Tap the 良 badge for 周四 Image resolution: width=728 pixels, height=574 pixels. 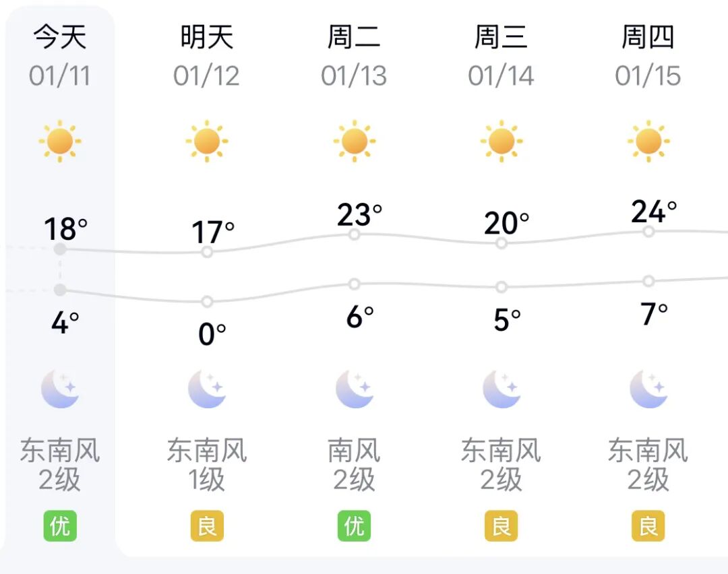648,526
